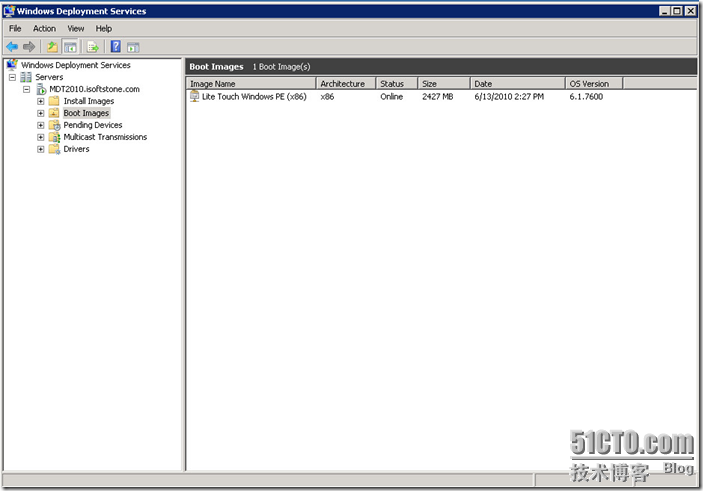Select the Pending Devices label
This screenshot has width=703, height=491.
(x=93, y=125)
